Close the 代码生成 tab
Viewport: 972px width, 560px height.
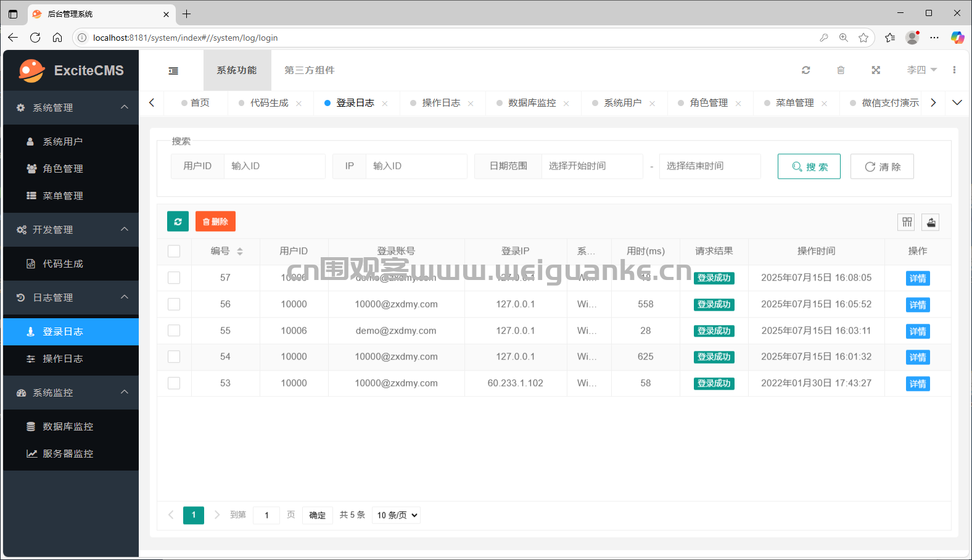pos(299,104)
